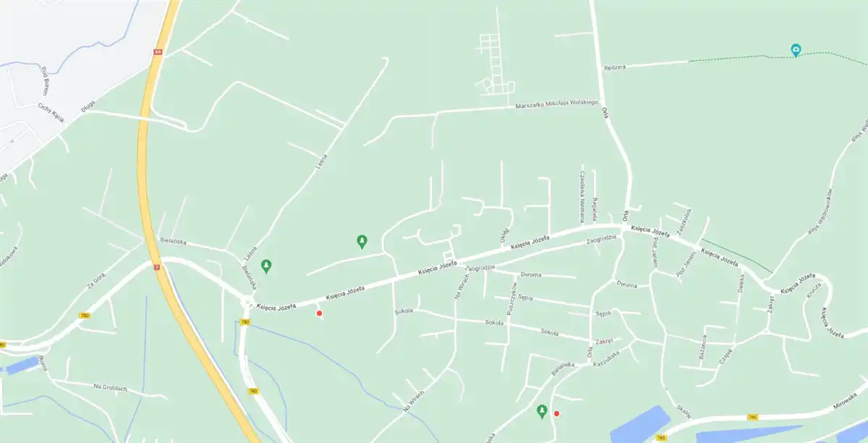Click the Na Groblach street label
868x443 pixels.
[x=111, y=387]
